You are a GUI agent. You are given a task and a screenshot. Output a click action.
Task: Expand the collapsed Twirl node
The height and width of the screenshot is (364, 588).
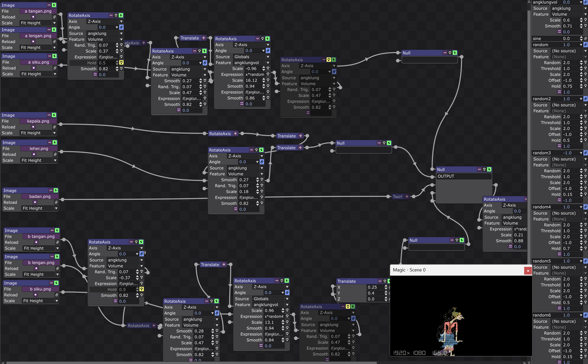click(407, 197)
